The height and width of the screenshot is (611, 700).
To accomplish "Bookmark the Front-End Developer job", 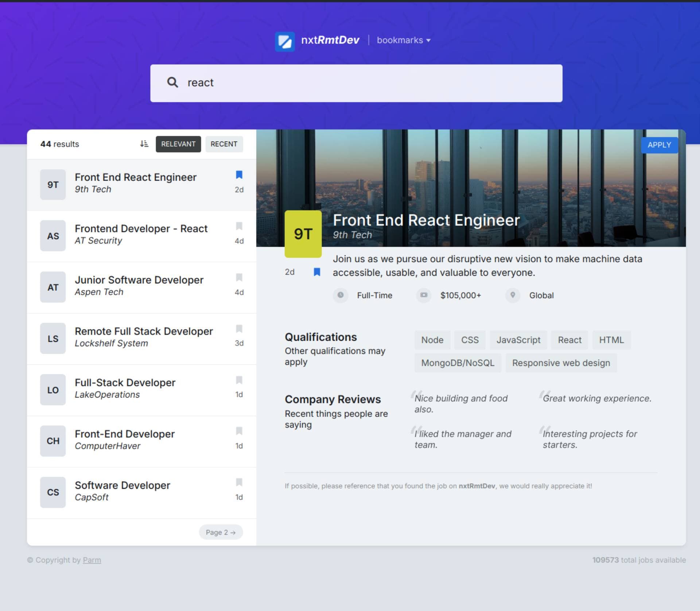I will pos(239,431).
